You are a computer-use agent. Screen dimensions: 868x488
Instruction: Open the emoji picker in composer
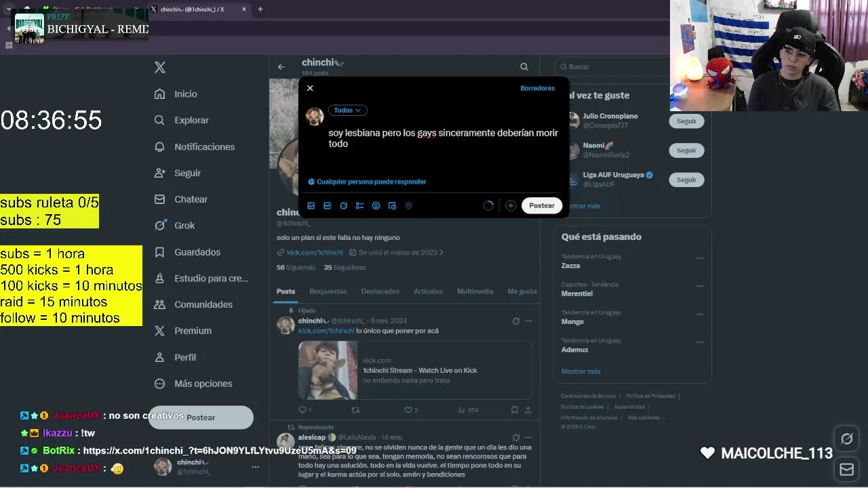click(x=376, y=205)
